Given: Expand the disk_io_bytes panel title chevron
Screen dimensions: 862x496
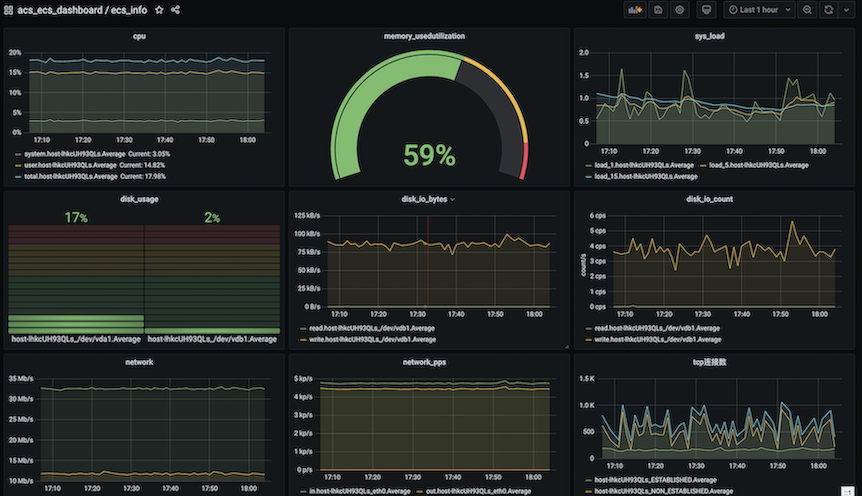Looking at the screenshot, I should pyautogui.click(x=452, y=200).
